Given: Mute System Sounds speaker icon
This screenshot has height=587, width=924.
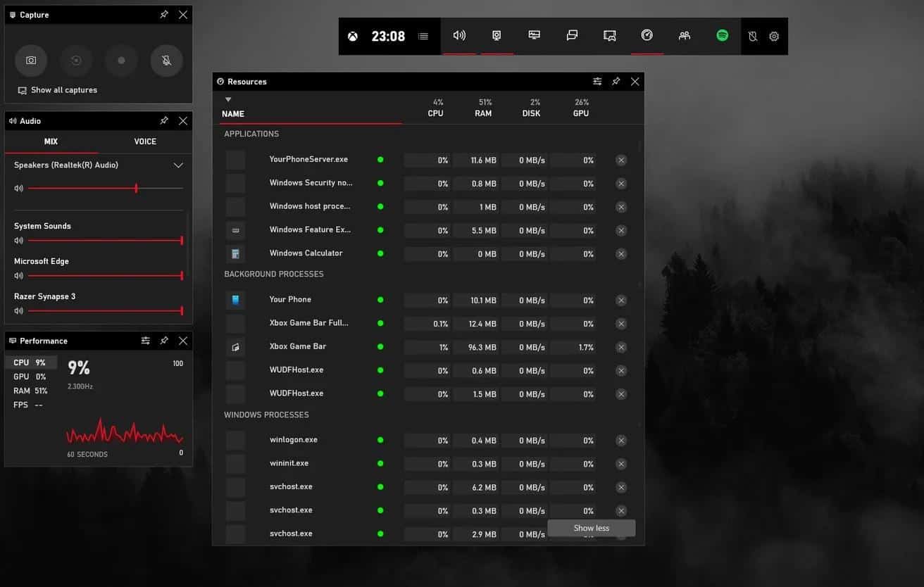Looking at the screenshot, I should (x=18, y=241).
